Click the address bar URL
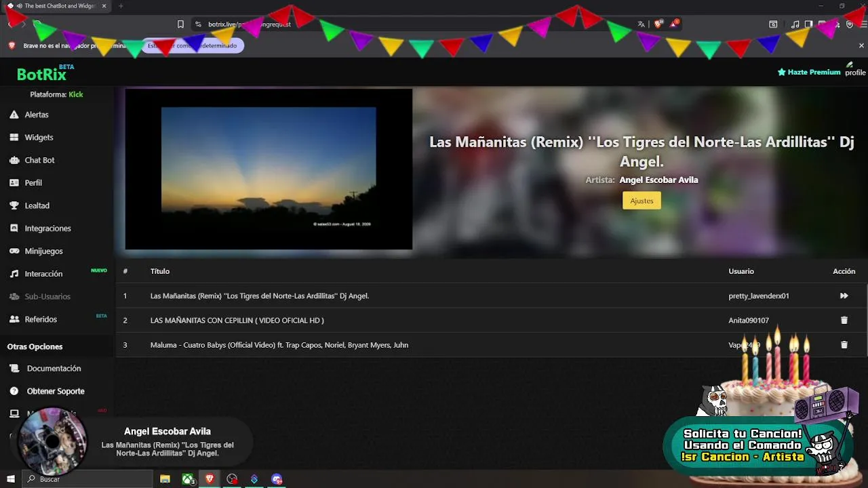Screen dimensions: 868x488 point(250,24)
